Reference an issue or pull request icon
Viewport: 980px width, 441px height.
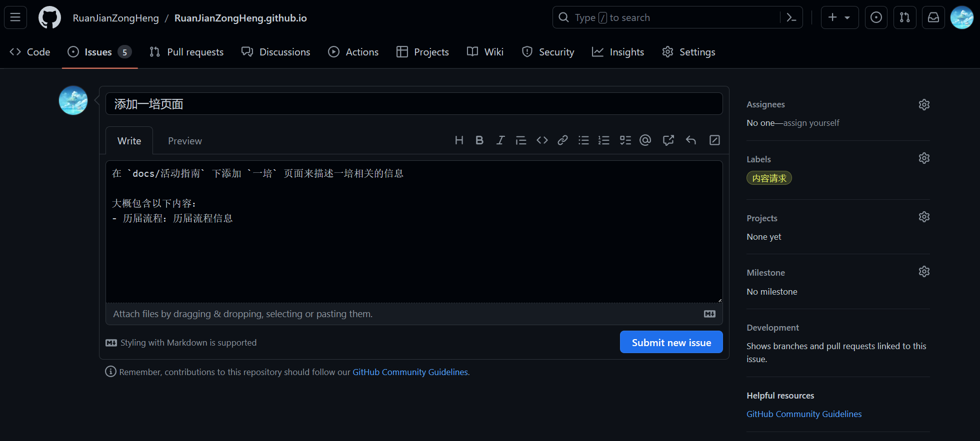tap(668, 140)
